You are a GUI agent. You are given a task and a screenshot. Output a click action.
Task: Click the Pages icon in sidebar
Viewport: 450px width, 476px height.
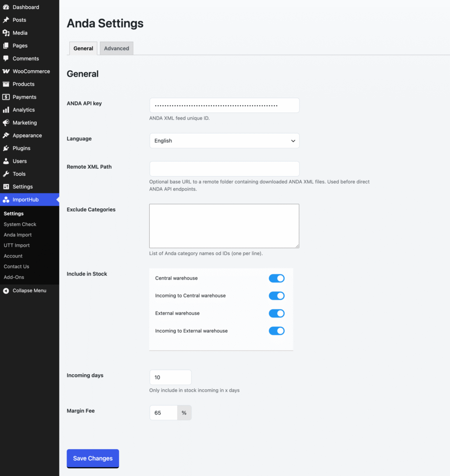[x=6, y=46]
